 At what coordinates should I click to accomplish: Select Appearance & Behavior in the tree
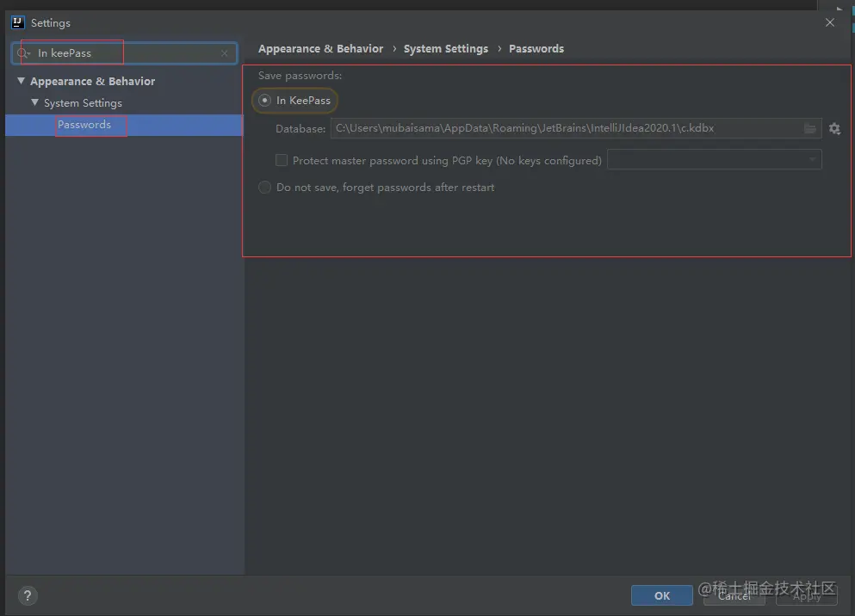point(92,81)
